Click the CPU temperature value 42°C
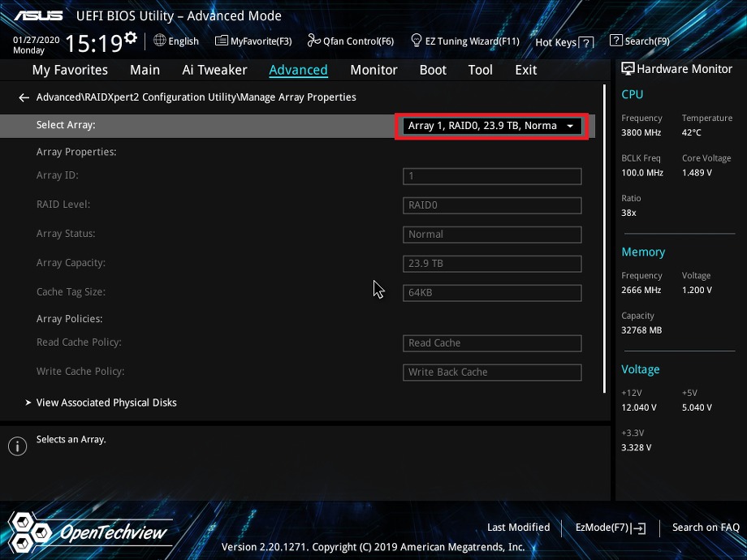Viewport: 747px width, 560px height. (691, 132)
